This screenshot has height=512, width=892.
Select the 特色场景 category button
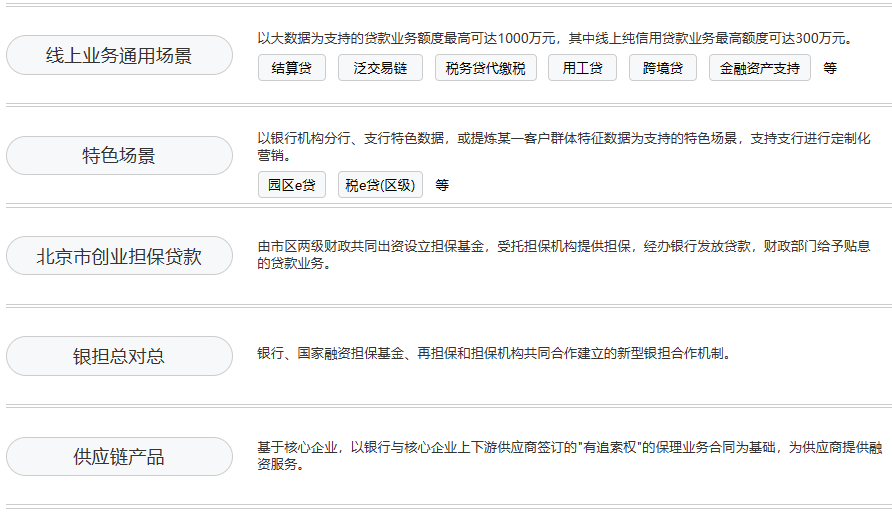point(119,156)
